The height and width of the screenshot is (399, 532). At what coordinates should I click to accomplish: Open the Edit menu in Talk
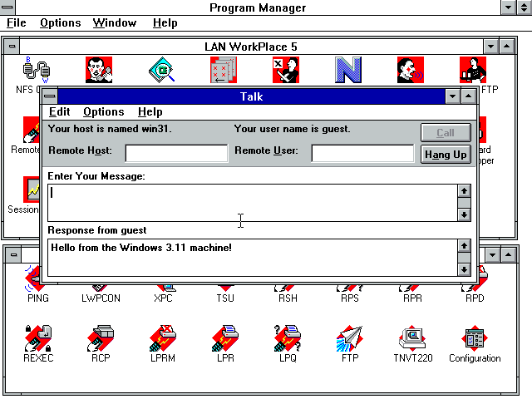tap(59, 111)
